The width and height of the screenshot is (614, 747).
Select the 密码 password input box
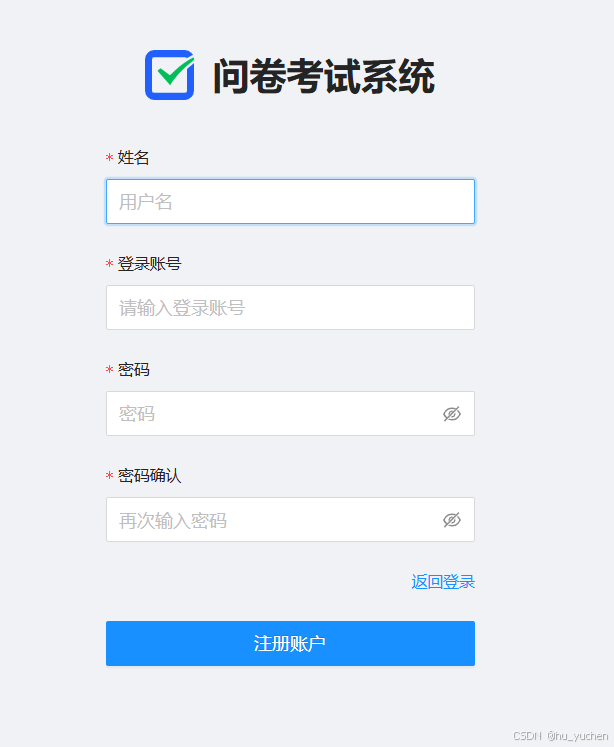(290, 414)
